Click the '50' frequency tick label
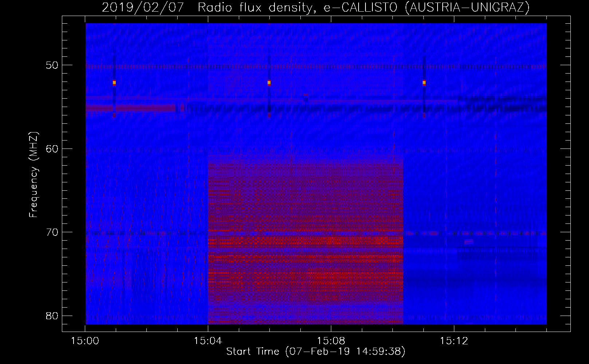 coord(52,65)
